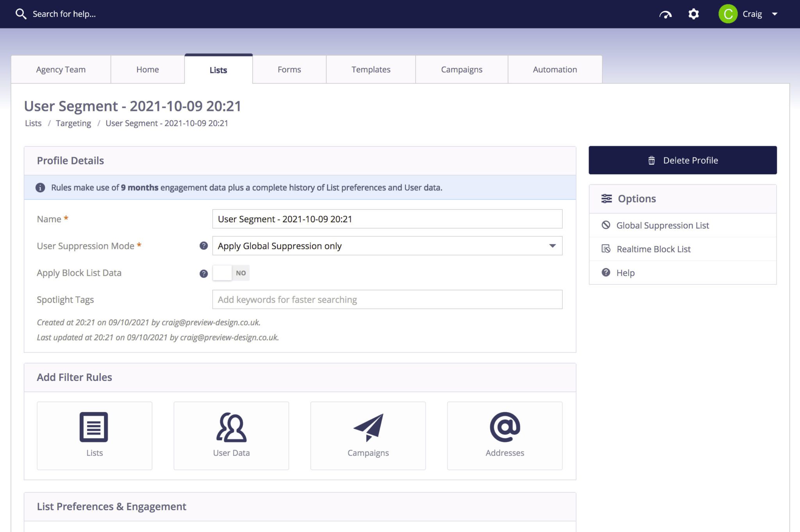Click the Realtime Block List icon
Screen dimensions: 800x532
point(605,249)
